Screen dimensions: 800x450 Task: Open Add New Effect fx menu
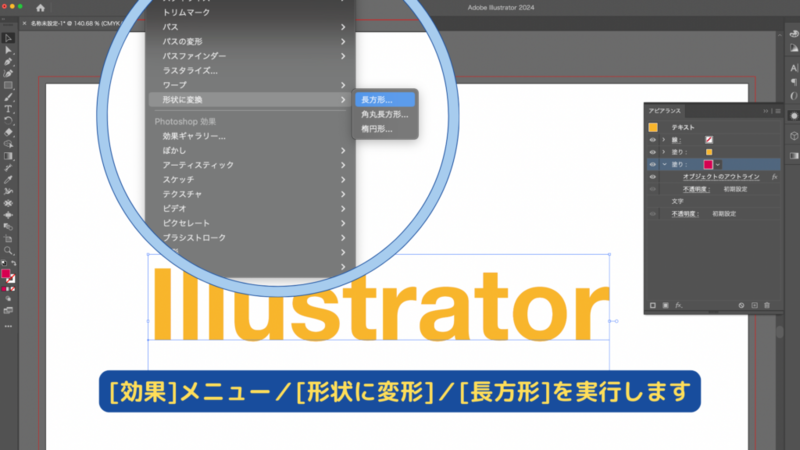coord(679,305)
